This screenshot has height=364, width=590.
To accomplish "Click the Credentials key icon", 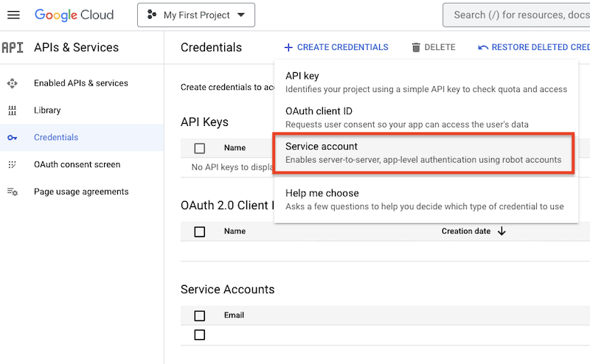I will [12, 138].
